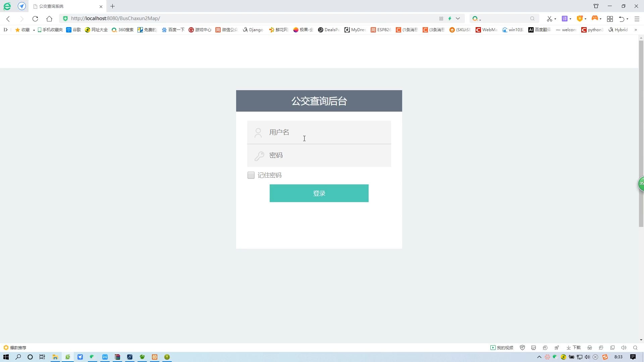Open the 手机收藏夹 bookmark
This screenshot has height=362, width=644.
pos(50,30)
